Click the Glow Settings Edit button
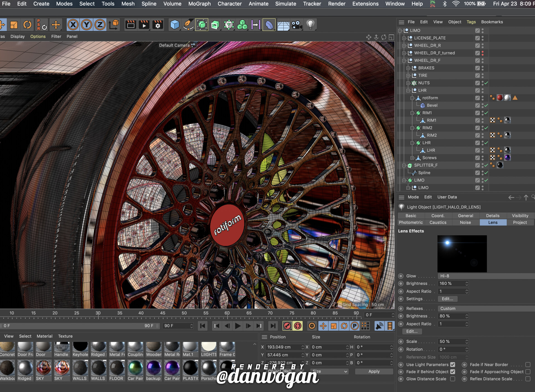This screenshot has height=392, width=535. click(x=447, y=299)
